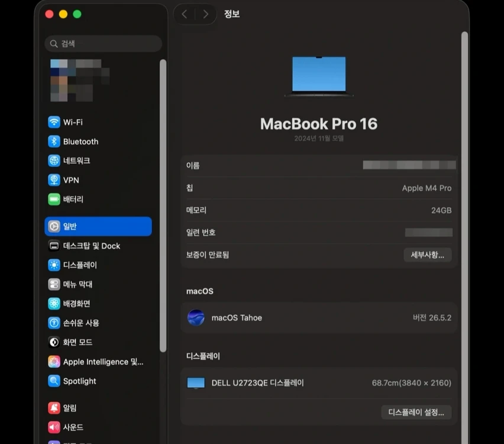
Task: Click the 일련 번호 label
Action: (201, 232)
